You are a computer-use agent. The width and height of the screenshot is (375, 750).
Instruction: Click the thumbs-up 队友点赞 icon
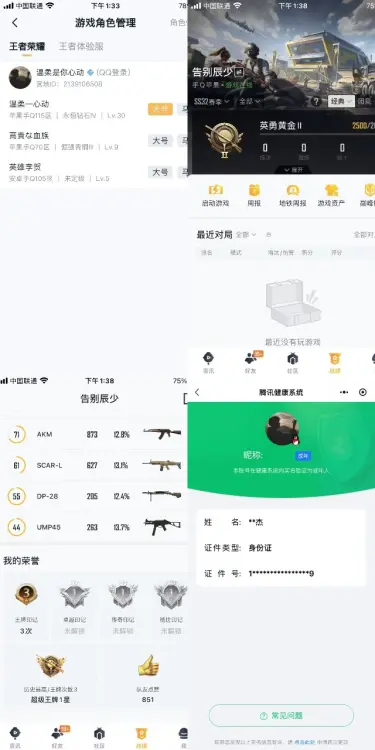pos(148,665)
